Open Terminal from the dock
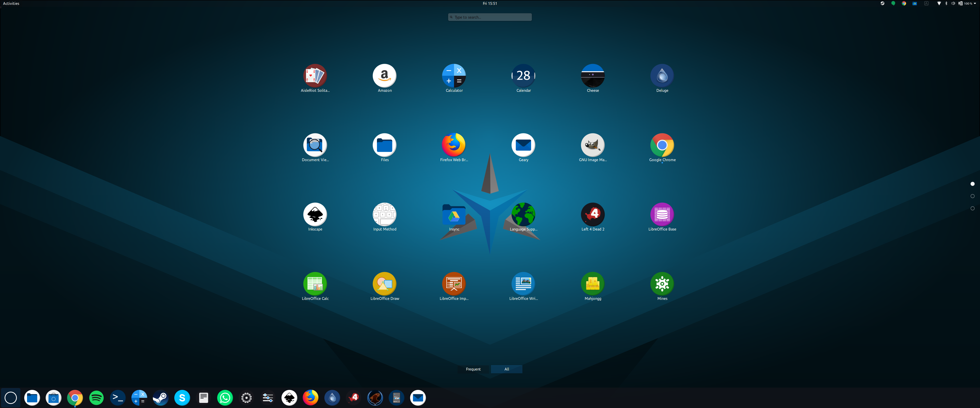 pos(118,398)
